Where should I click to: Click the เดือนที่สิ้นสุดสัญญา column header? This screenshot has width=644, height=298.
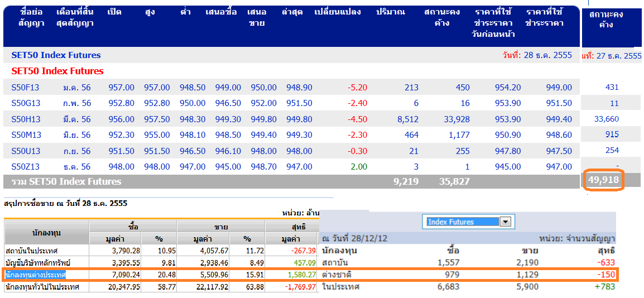75,17
